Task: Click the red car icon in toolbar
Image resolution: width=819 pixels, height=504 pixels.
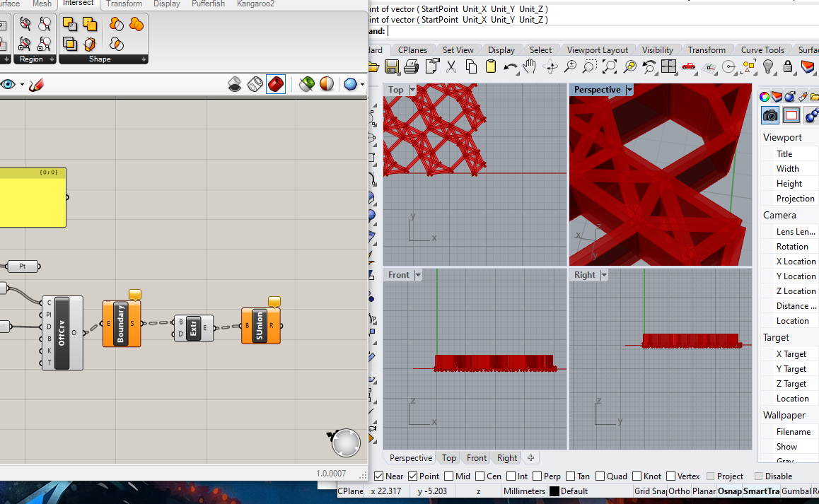Action: (688, 66)
